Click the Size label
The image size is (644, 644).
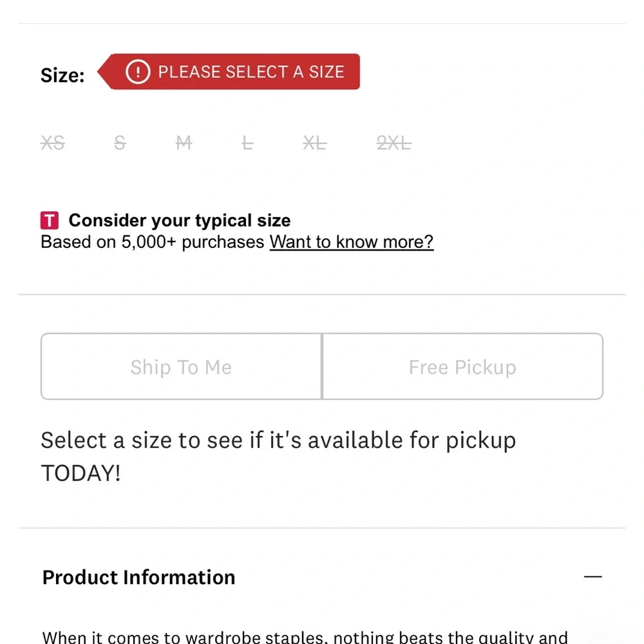click(x=62, y=75)
